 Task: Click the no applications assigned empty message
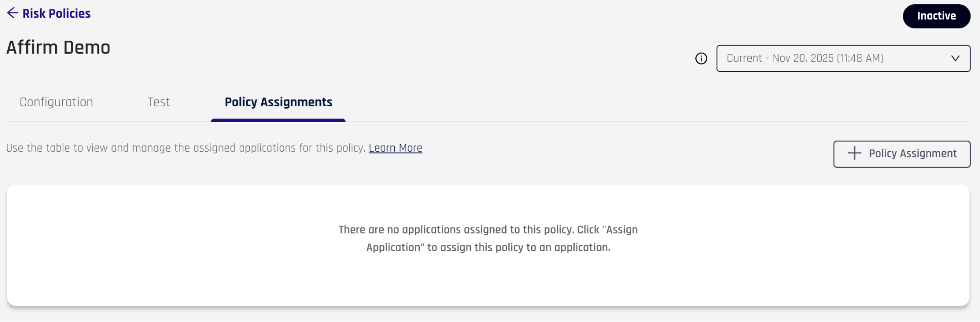(488, 230)
